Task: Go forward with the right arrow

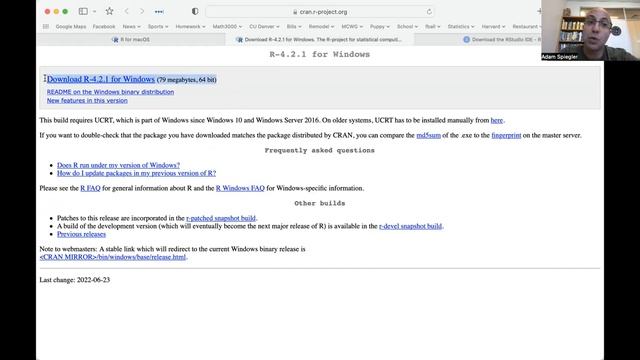Action: 142,11
